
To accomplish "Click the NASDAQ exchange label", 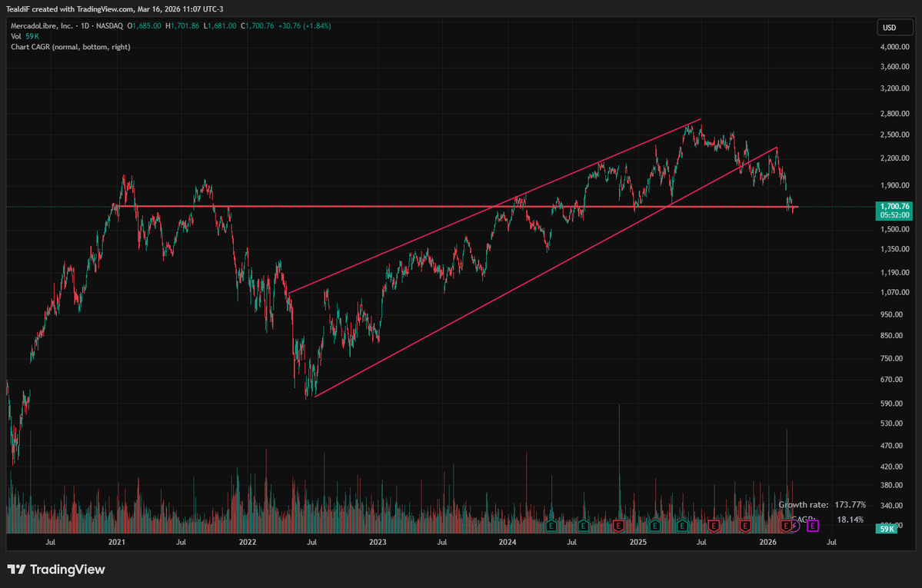I will (110, 26).
